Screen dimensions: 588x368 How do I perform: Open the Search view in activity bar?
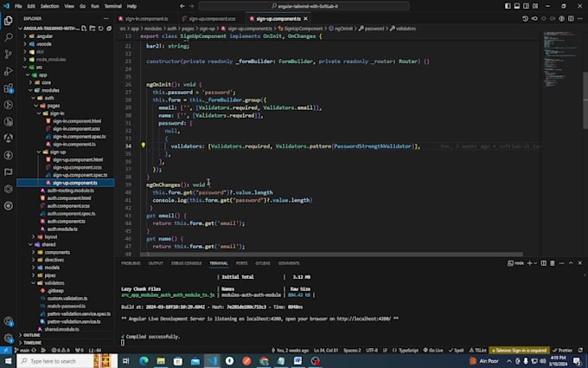(x=9, y=37)
